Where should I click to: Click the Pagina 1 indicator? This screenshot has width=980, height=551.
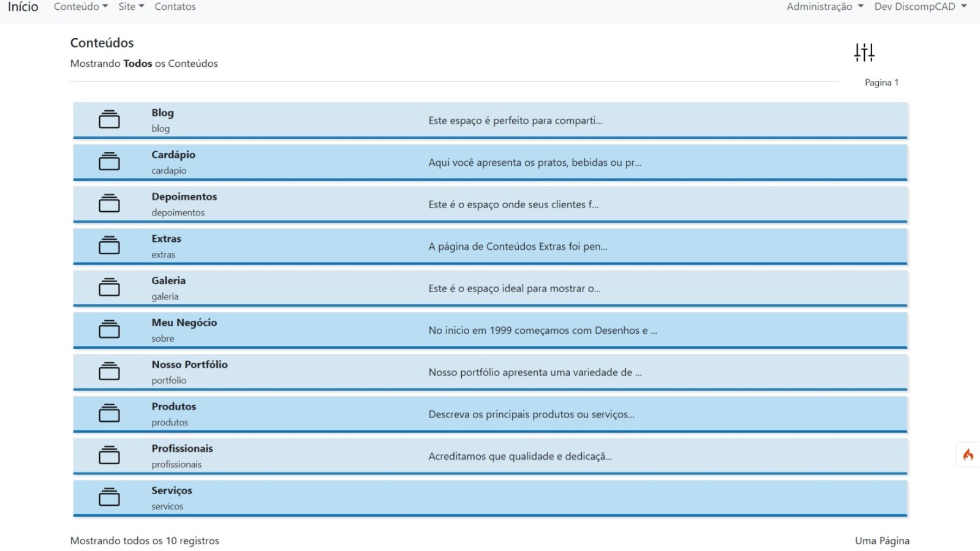pos(881,83)
